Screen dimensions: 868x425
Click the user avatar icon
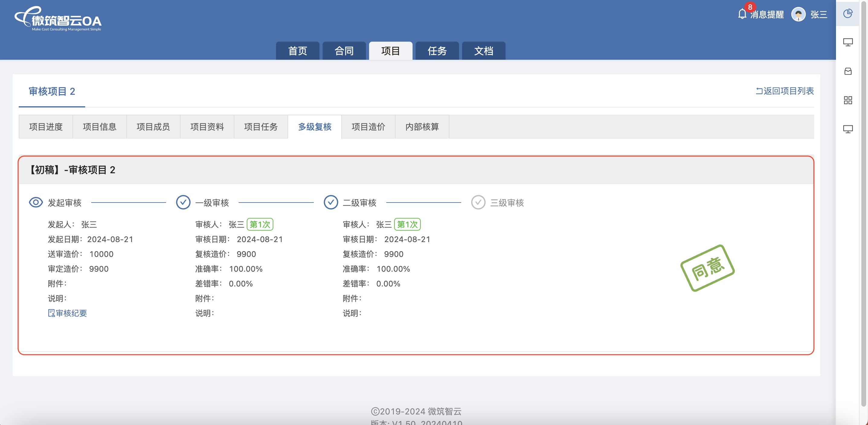click(798, 14)
